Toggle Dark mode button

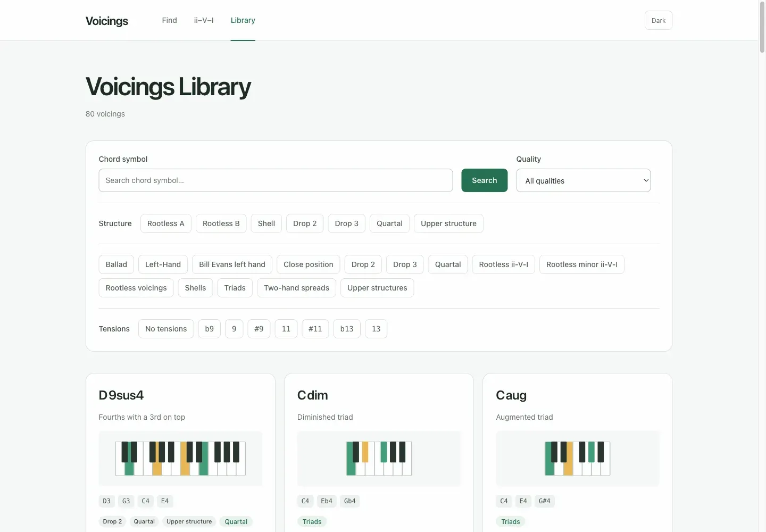pyautogui.click(x=659, y=20)
